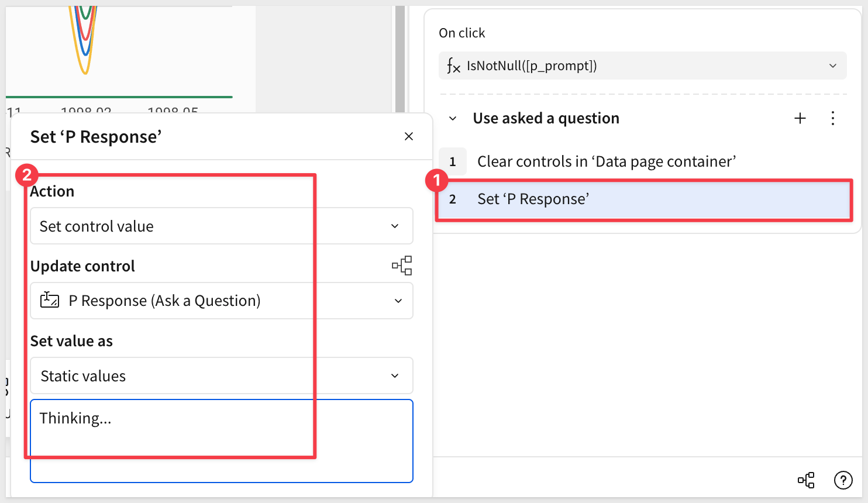This screenshot has height=503, width=868.
Task: Click the gray vertical scrollbar beside the chart
Action: 400,58
